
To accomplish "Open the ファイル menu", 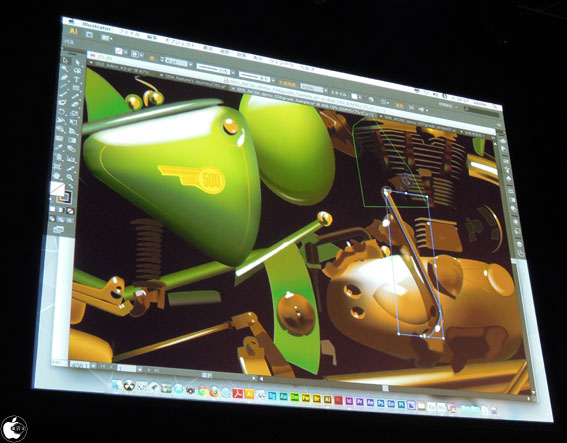I will [x=129, y=33].
